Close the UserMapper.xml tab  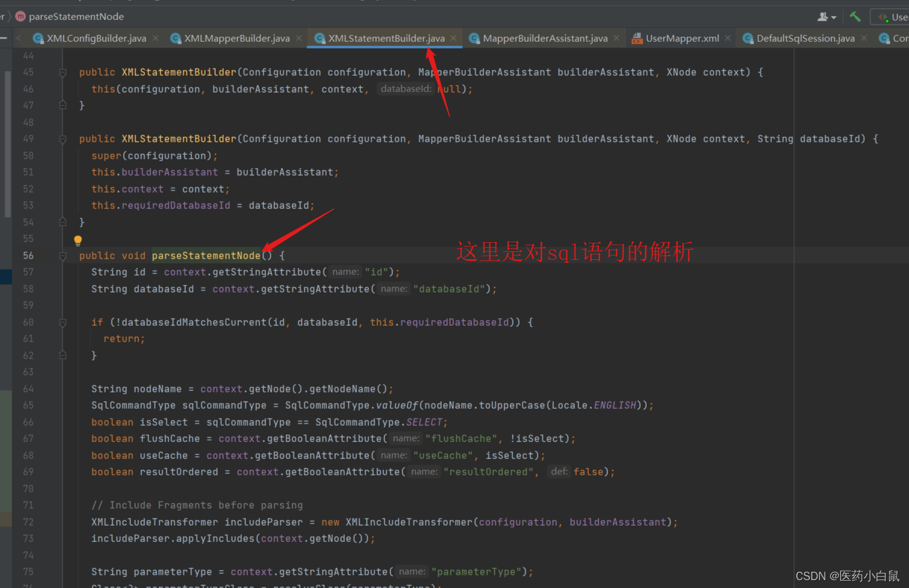[728, 38]
